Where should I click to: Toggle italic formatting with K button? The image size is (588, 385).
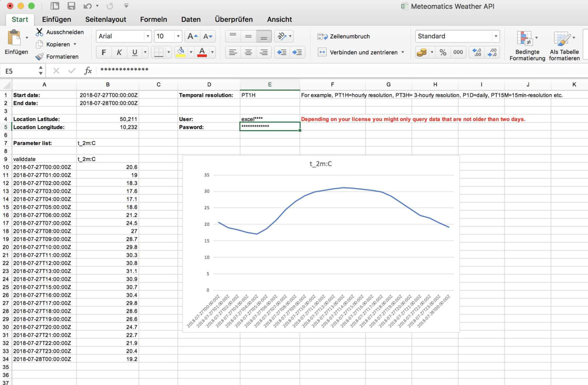click(x=119, y=52)
